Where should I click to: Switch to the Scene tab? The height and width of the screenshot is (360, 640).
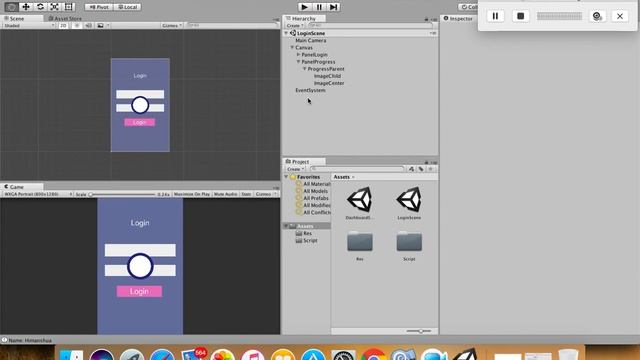point(16,18)
